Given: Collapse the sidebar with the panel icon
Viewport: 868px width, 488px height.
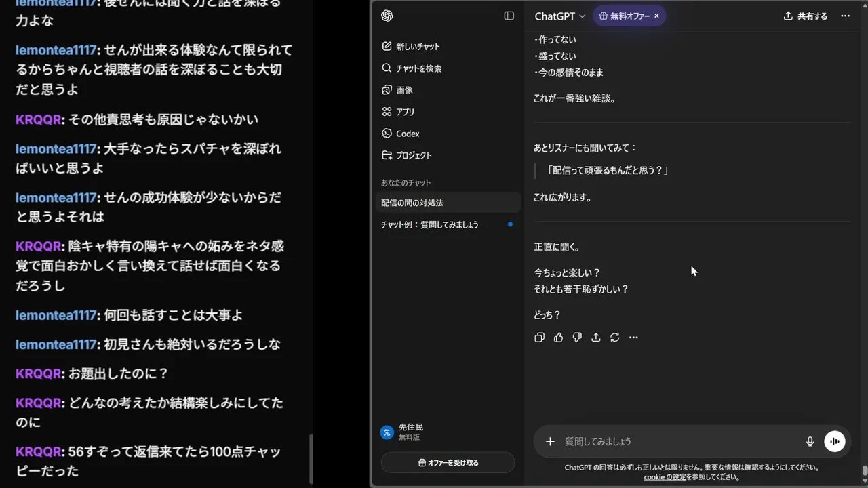Looking at the screenshot, I should (x=509, y=16).
